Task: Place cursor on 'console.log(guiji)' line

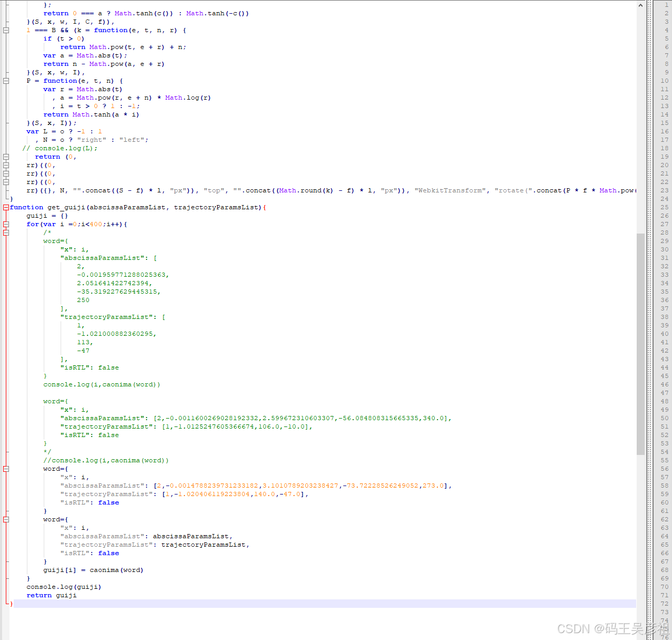Action: coord(64,587)
